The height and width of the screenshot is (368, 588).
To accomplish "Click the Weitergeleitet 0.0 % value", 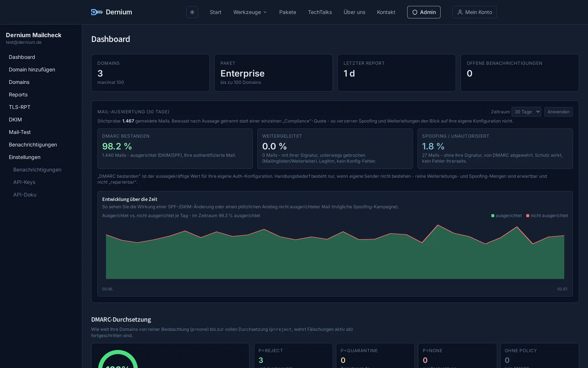I will [274, 146].
